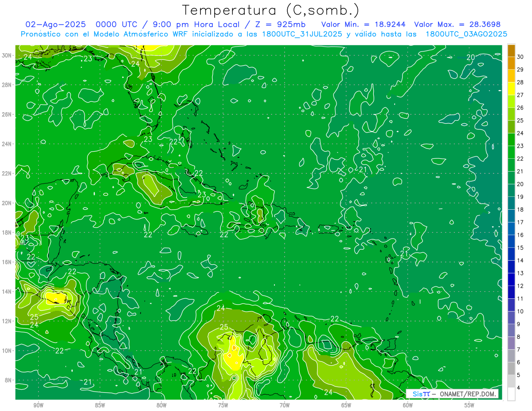Click the '1800UTC_03AGO2025' valid-until time

[x=466, y=34]
